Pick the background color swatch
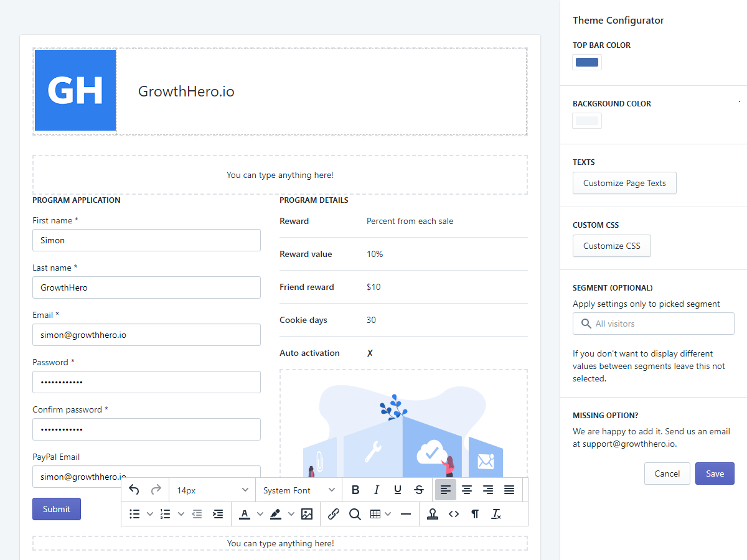The width and height of the screenshot is (747, 560). [x=587, y=121]
